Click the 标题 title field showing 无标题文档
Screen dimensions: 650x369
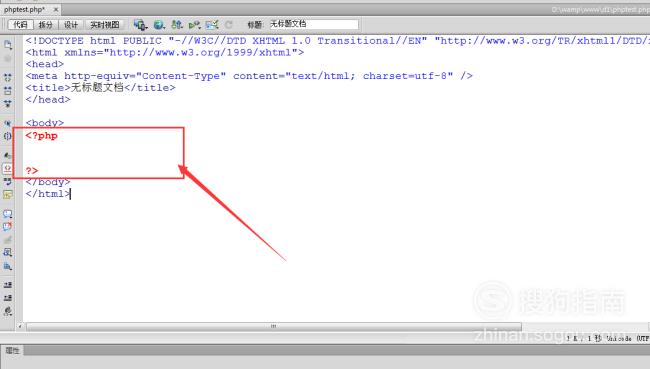313,24
